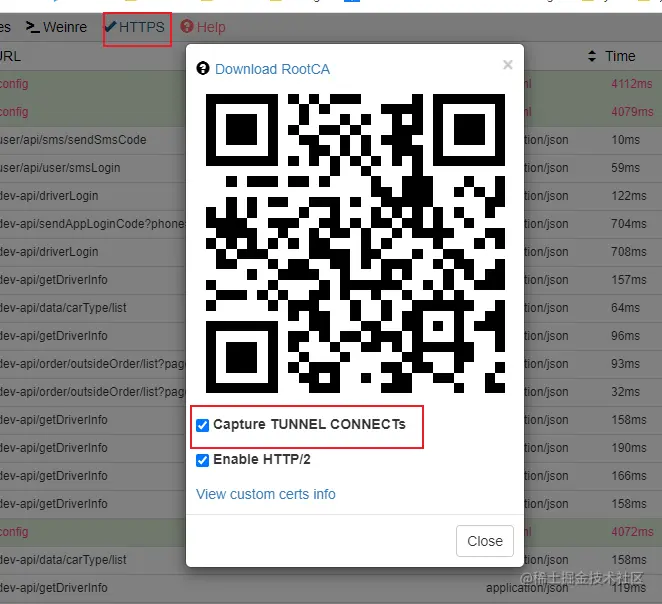The image size is (662, 604).
Task: Select the 59ms time cell
Action: 625,168
